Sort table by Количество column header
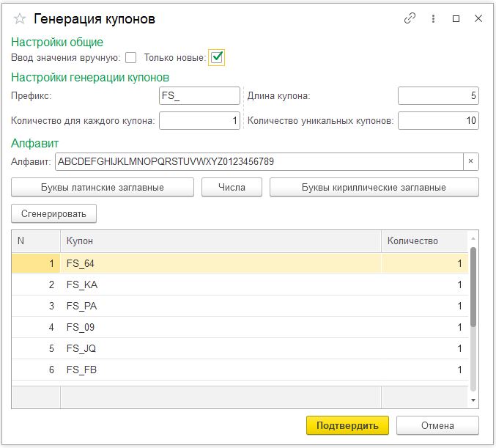The image size is (496, 448). coord(424,241)
